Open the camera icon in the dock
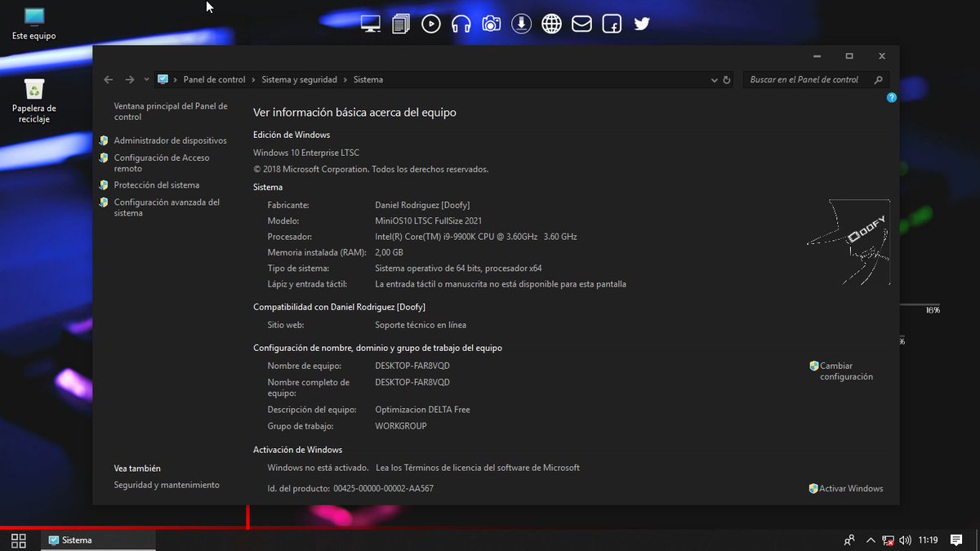The width and height of the screenshot is (980, 551). [x=491, y=24]
